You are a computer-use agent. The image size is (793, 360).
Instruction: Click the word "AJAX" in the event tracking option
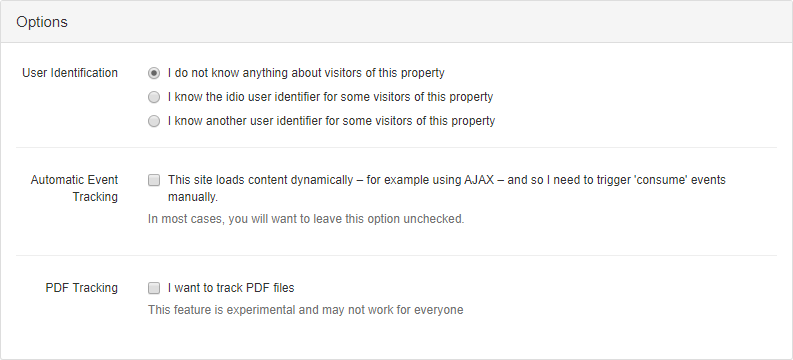click(x=479, y=180)
